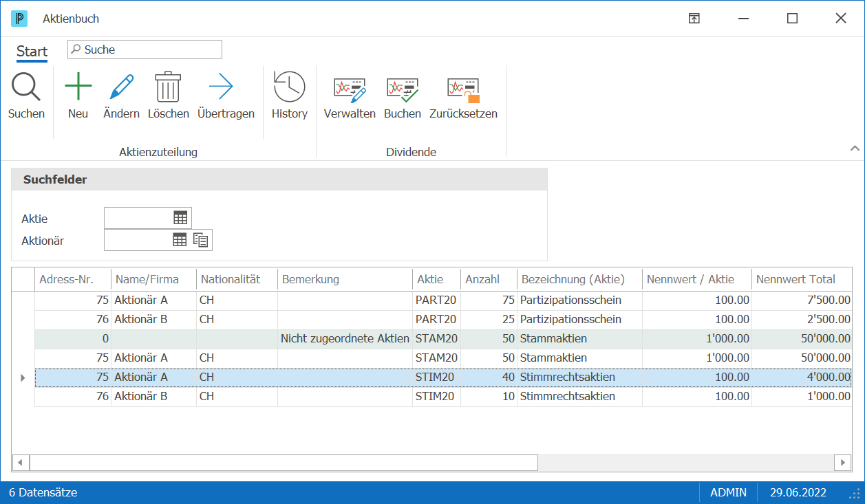Open the Aktie lookup grid icon
The width and height of the screenshot is (865, 504).
click(x=180, y=218)
